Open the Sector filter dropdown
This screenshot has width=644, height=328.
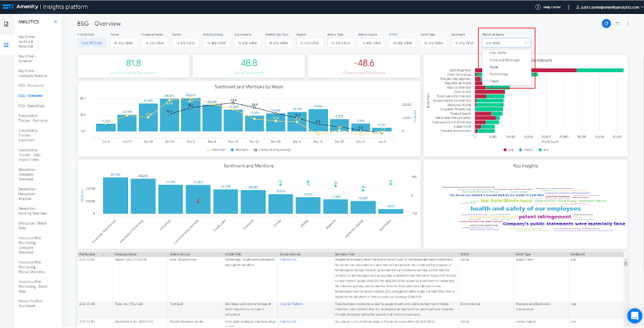185,43
